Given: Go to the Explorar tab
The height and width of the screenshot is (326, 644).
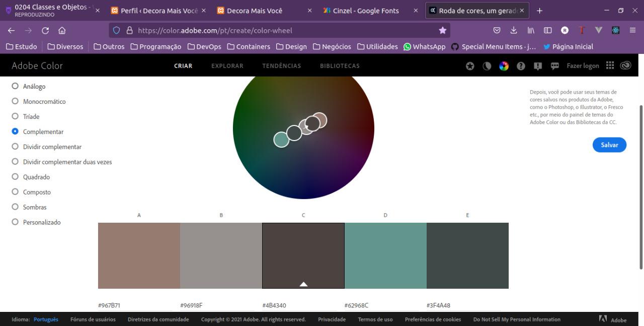Looking at the screenshot, I should [227, 66].
